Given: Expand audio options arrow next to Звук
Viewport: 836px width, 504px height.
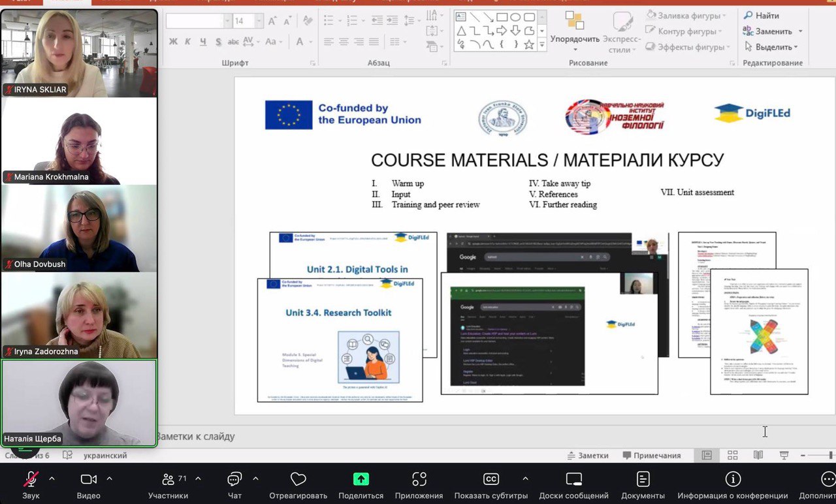Looking at the screenshot, I should point(52,479).
